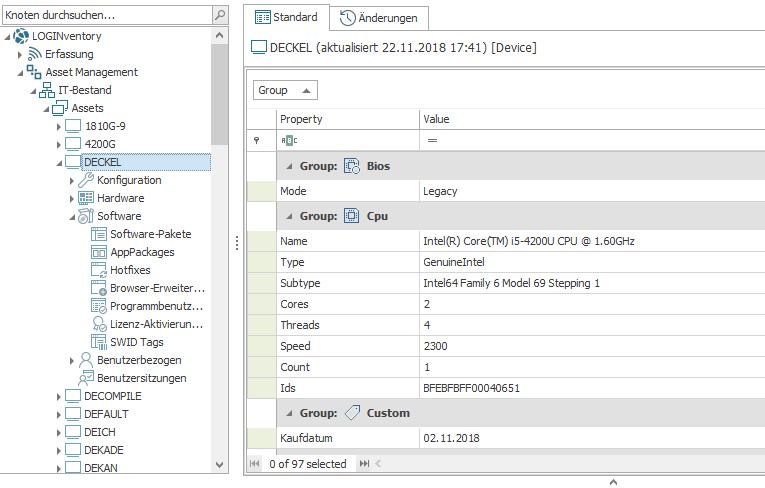Open the SWID Tags node
765x488 pixels.
[x=136, y=342]
